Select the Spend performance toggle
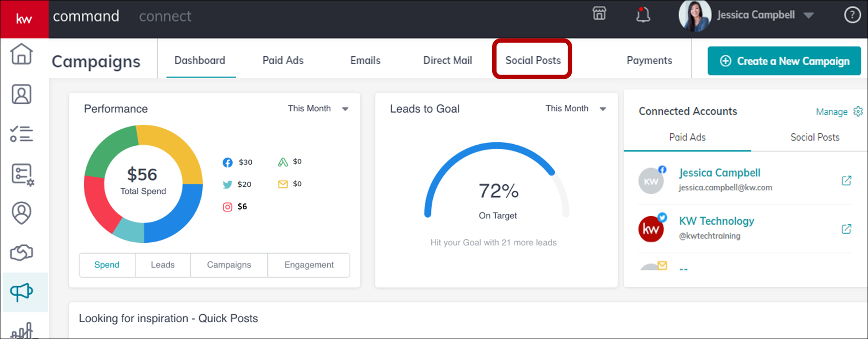This screenshot has height=339, width=868. tap(107, 265)
